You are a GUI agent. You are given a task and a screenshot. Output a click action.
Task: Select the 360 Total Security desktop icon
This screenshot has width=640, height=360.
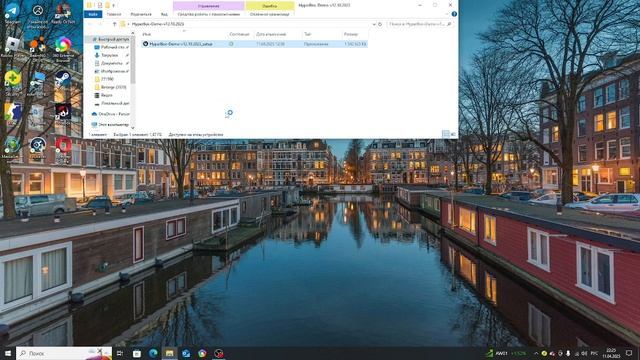pos(12,81)
